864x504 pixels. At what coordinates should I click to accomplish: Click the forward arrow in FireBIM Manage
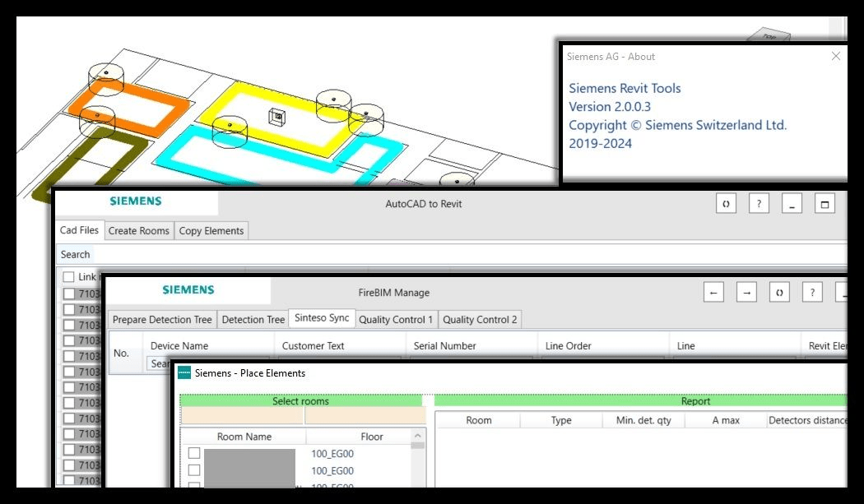pos(746,293)
